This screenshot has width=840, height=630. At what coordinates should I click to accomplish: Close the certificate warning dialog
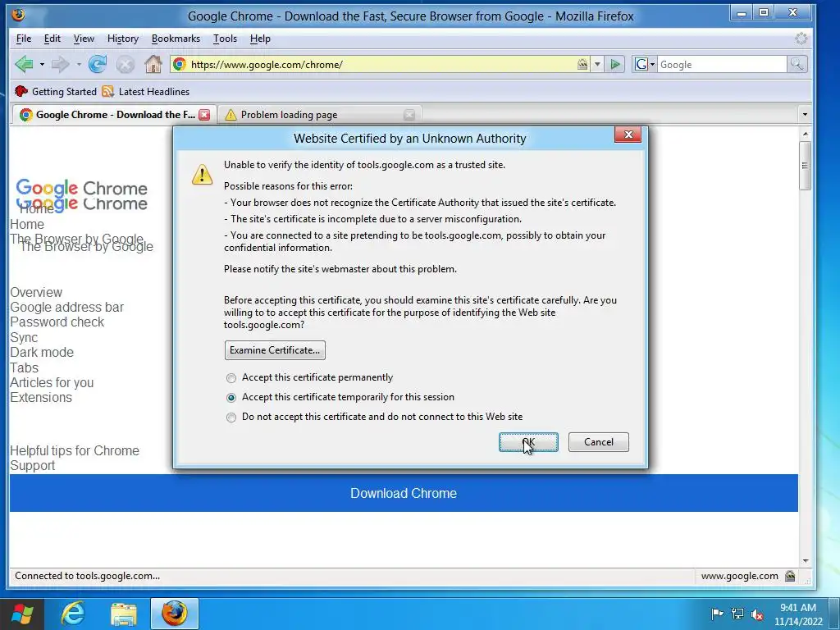pyautogui.click(x=628, y=134)
